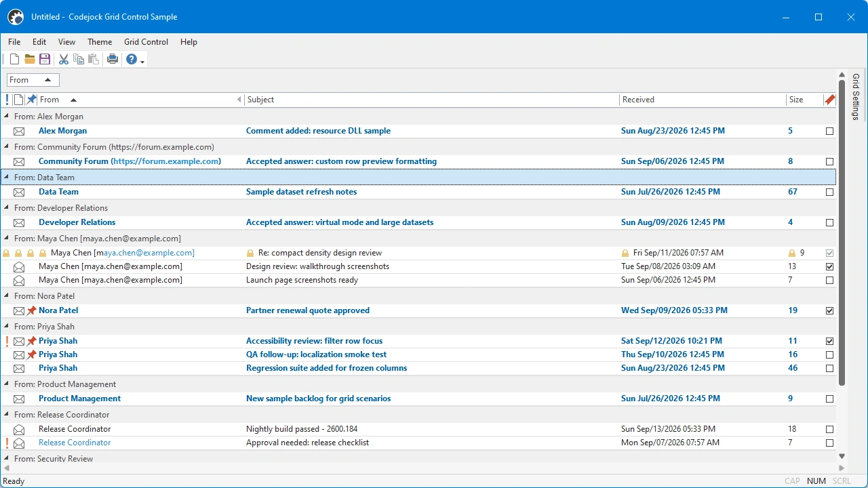Open the Grid Settings side panel tab
The height and width of the screenshot is (488, 868).
point(856,97)
